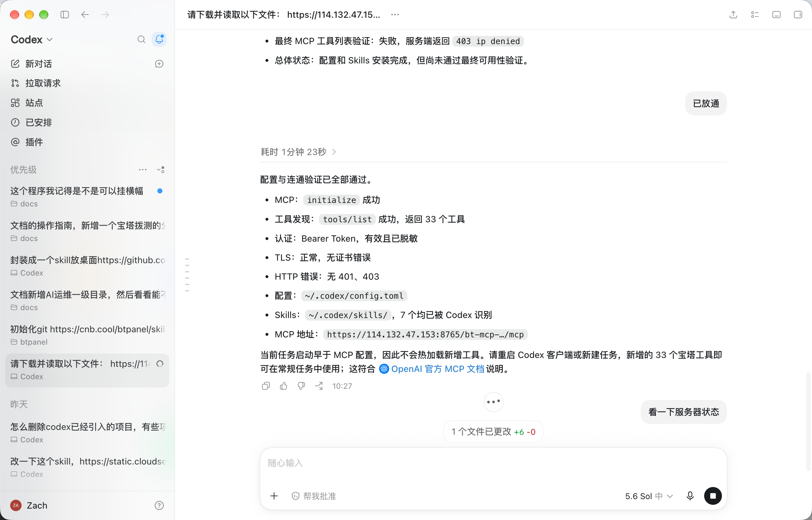Click the 已放通 user message bubble
The width and height of the screenshot is (812, 520).
[x=706, y=103]
